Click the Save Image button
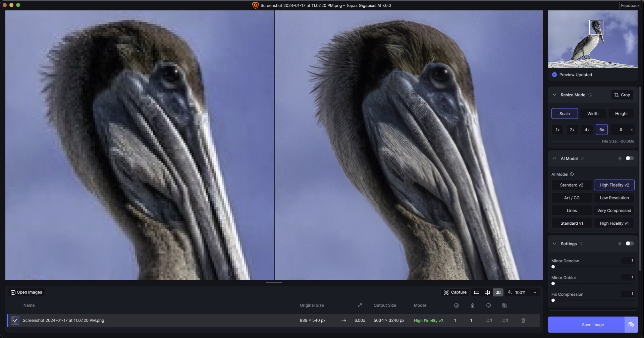 [x=593, y=325]
